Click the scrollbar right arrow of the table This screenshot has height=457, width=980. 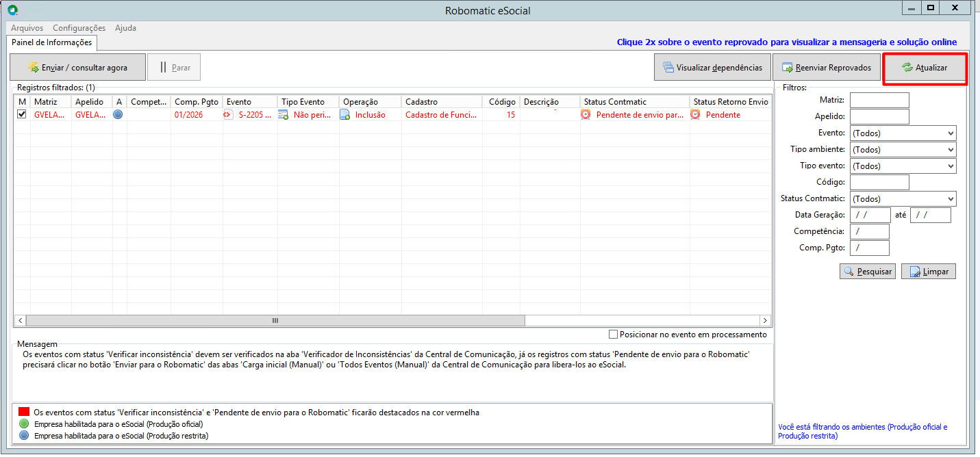click(x=765, y=320)
